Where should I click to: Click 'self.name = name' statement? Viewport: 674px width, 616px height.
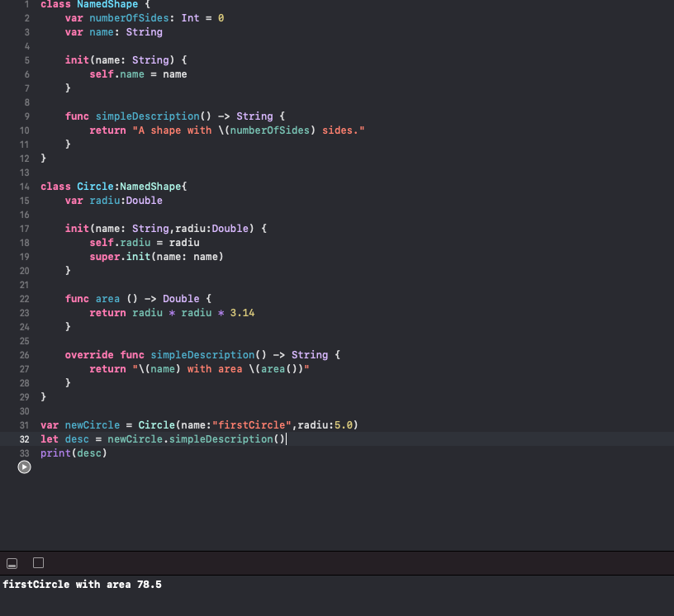[139, 74]
